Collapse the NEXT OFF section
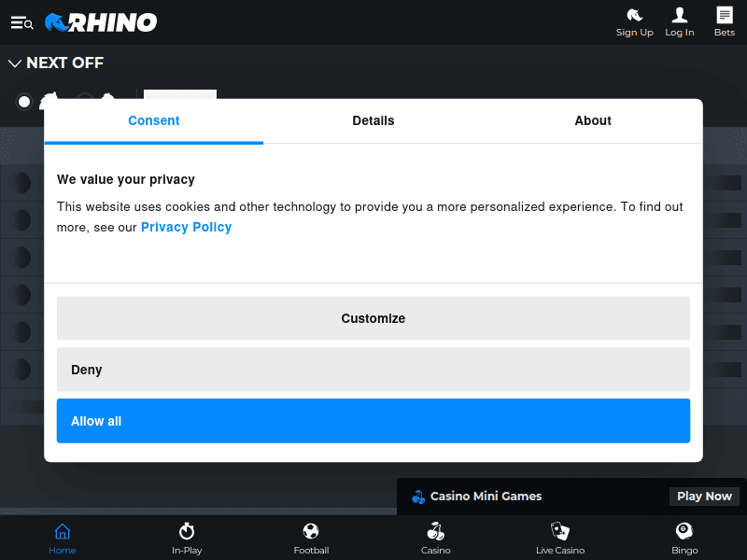 (15, 63)
